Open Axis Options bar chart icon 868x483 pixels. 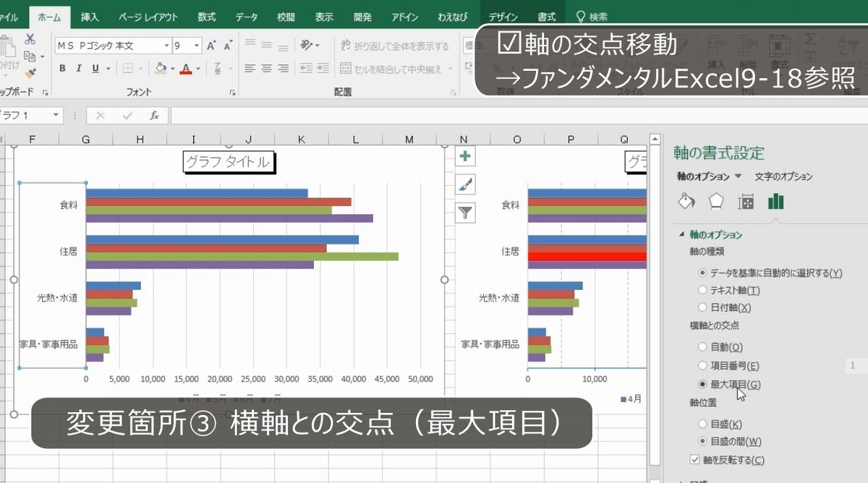click(775, 202)
